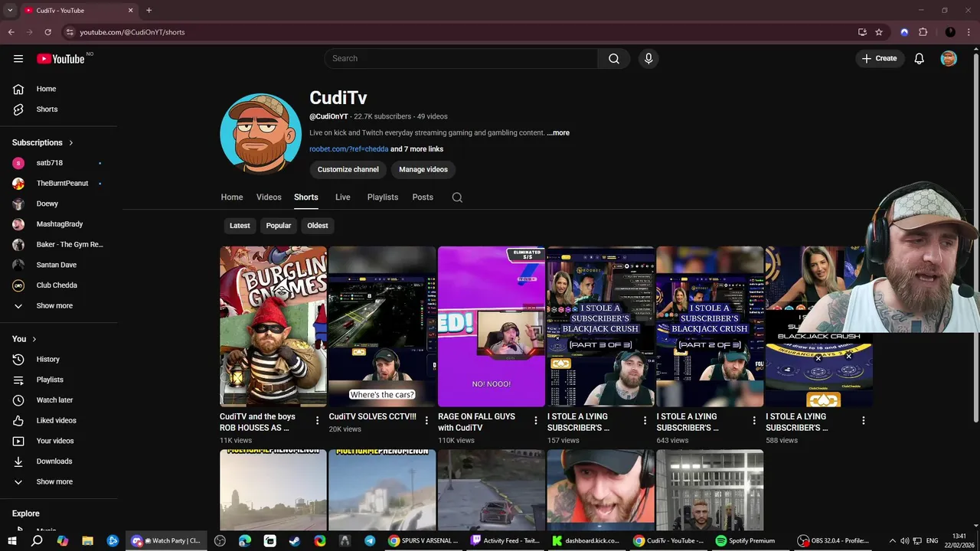The width and height of the screenshot is (980, 551).
Task: Start voice search with microphone icon
Action: tap(648, 58)
